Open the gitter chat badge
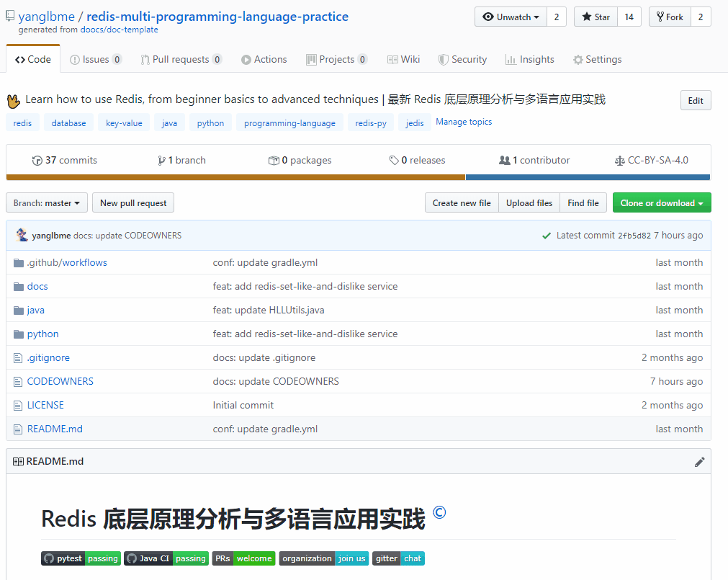The width and height of the screenshot is (728, 580). pos(398,558)
